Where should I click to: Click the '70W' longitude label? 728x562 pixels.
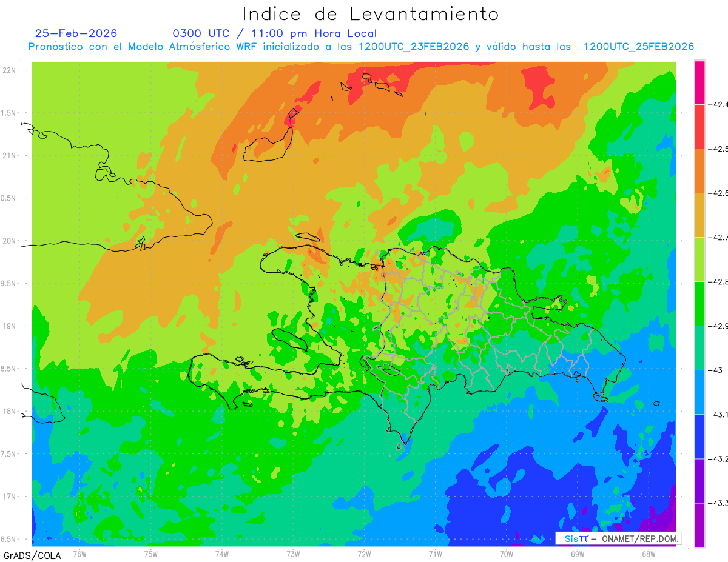click(506, 554)
